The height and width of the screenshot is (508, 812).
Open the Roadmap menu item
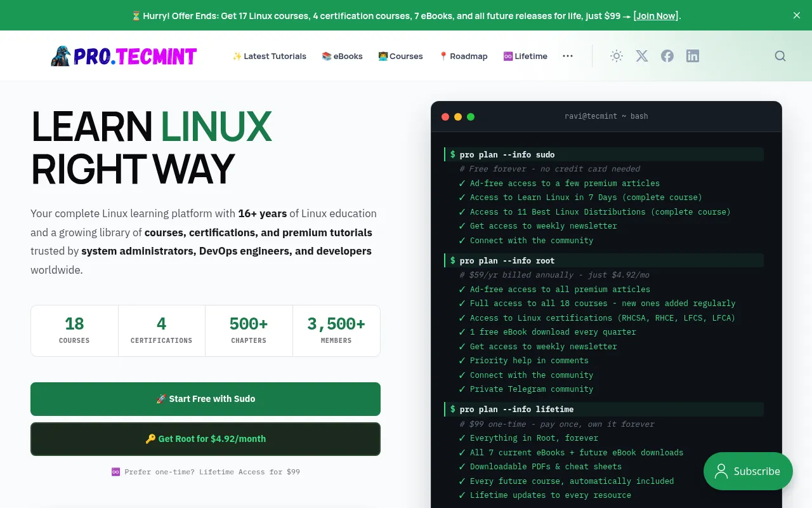coord(463,56)
